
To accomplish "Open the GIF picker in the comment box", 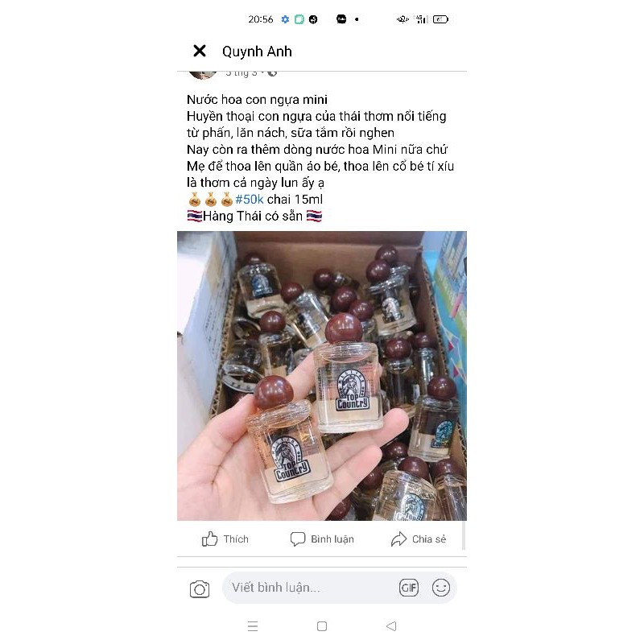I will tap(409, 588).
